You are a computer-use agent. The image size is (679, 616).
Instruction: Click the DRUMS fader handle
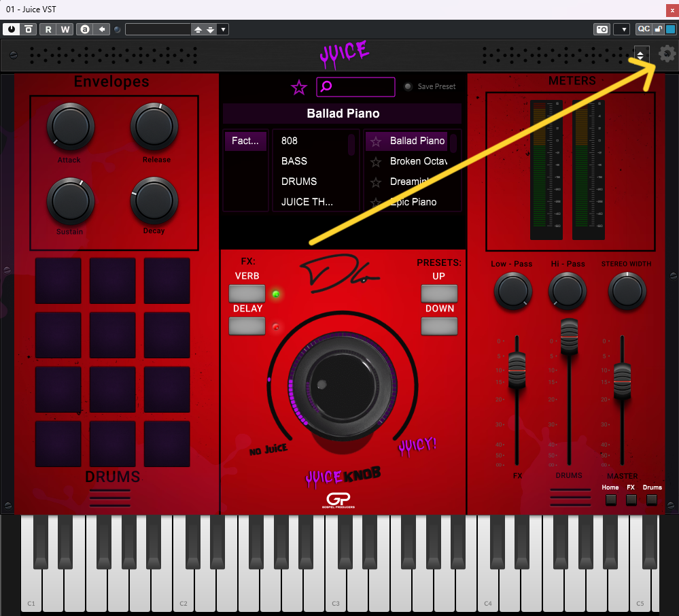[x=569, y=337]
